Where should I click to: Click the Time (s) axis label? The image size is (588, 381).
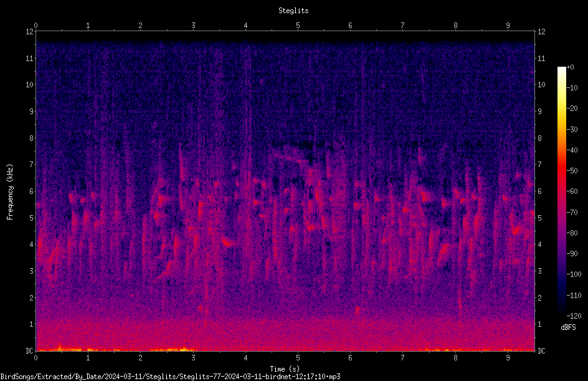[285, 369]
